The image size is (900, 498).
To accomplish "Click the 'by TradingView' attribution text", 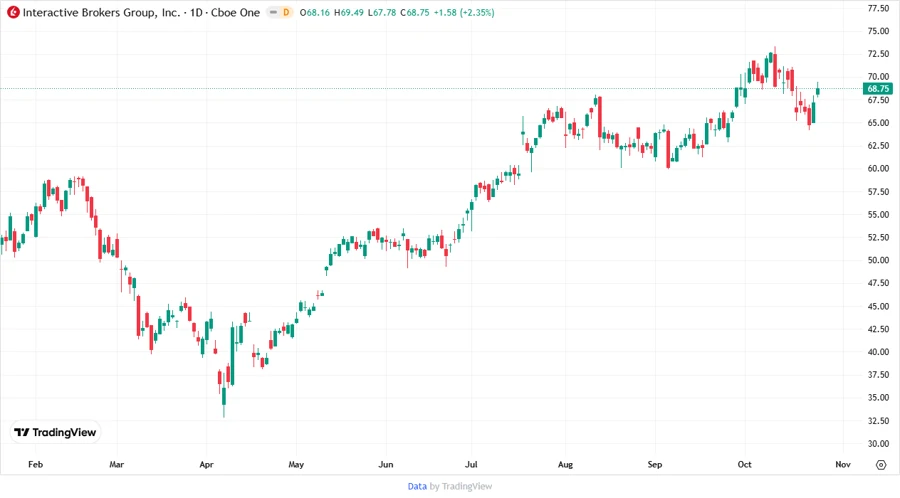I will (461, 486).
